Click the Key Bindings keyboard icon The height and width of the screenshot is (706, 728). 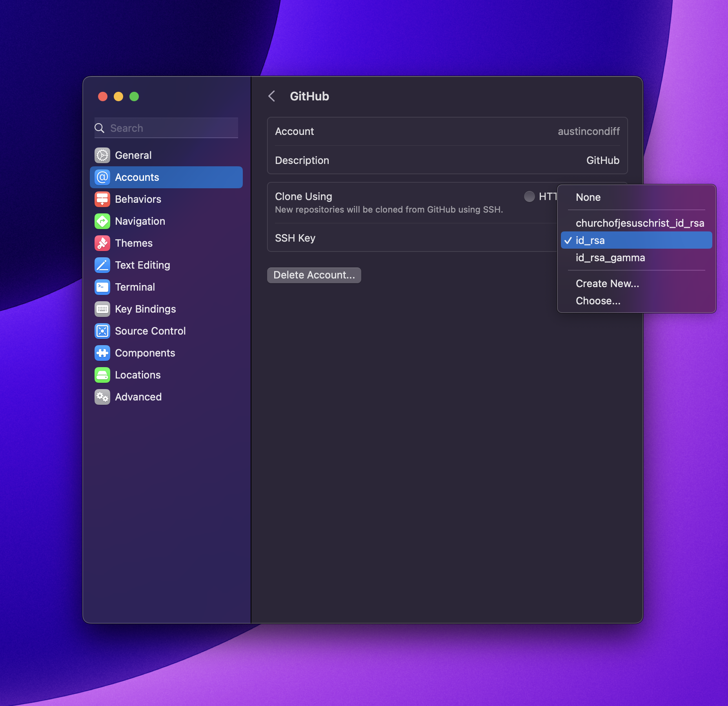(102, 309)
